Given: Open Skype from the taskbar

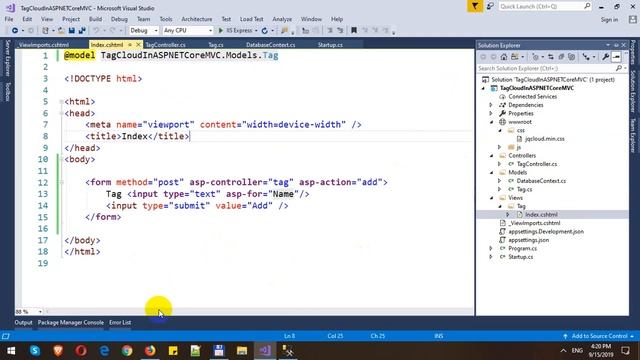Looking at the screenshot, I should coord(35,351).
